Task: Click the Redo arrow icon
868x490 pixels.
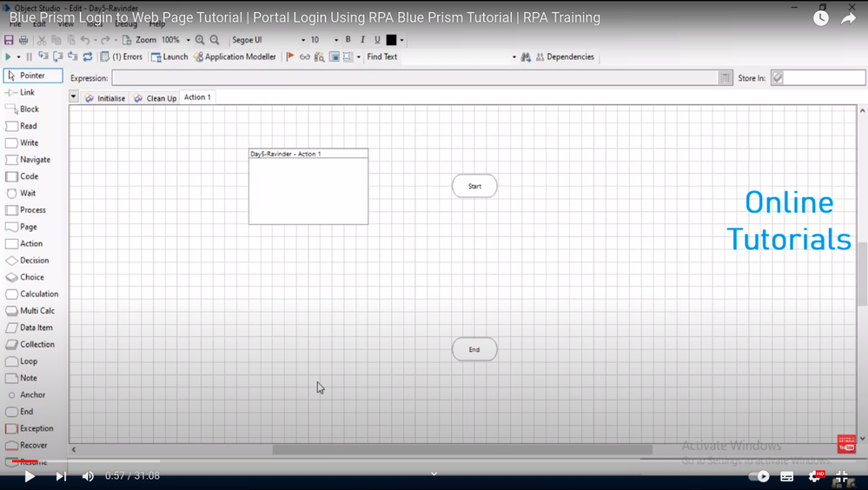Action: point(105,40)
